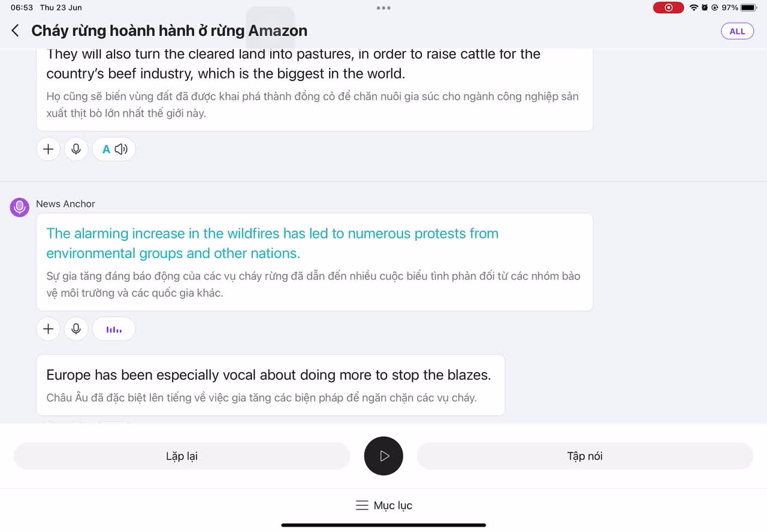Record the wildfires sentence with microphone icon
767x532 pixels.
tap(76, 329)
